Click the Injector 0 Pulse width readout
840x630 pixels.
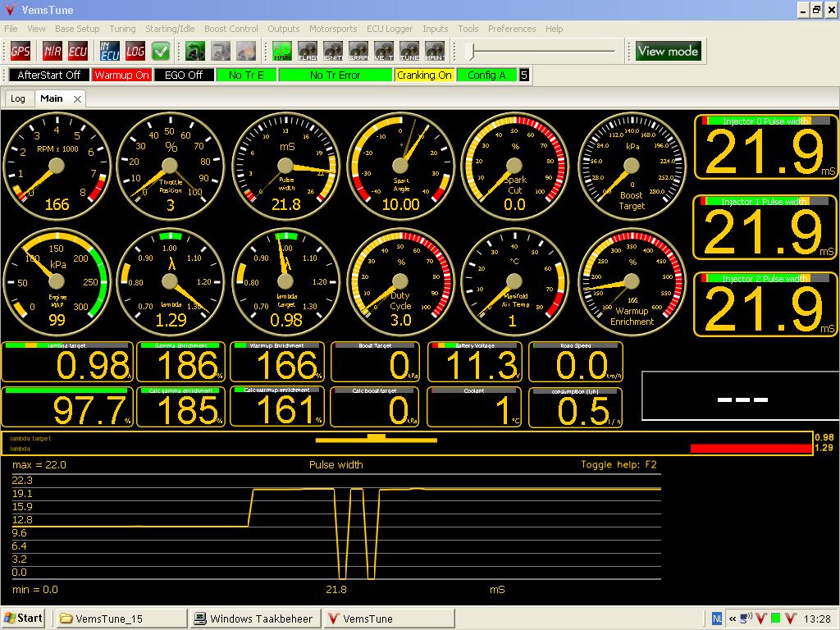[x=765, y=147]
